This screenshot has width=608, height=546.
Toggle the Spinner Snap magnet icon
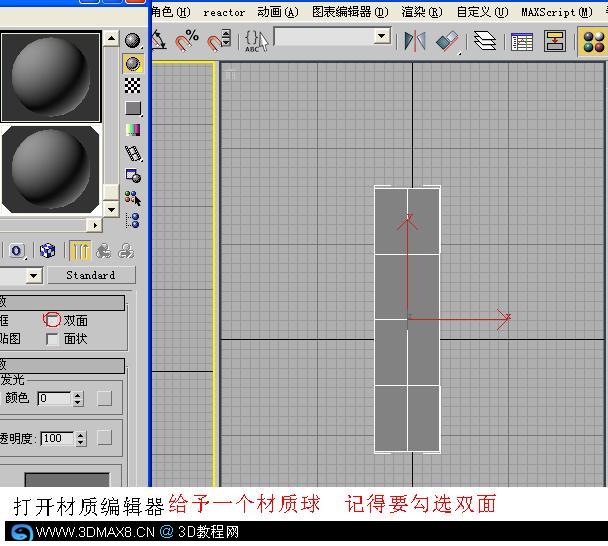click(x=219, y=40)
